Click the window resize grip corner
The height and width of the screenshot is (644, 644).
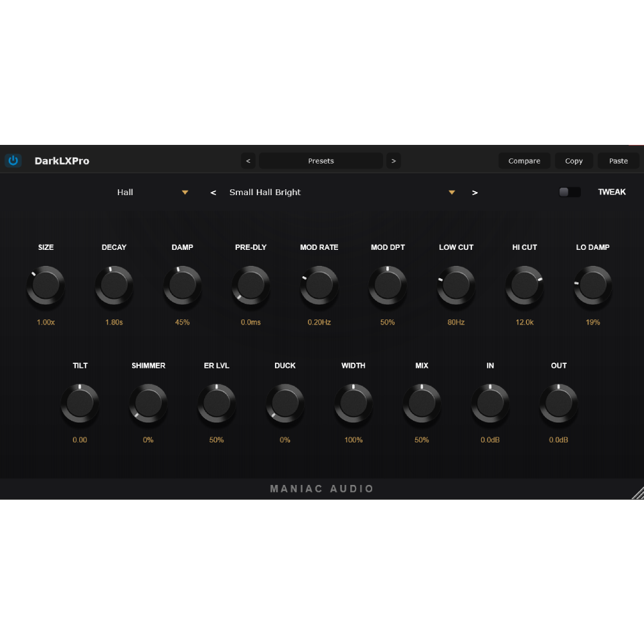638,493
